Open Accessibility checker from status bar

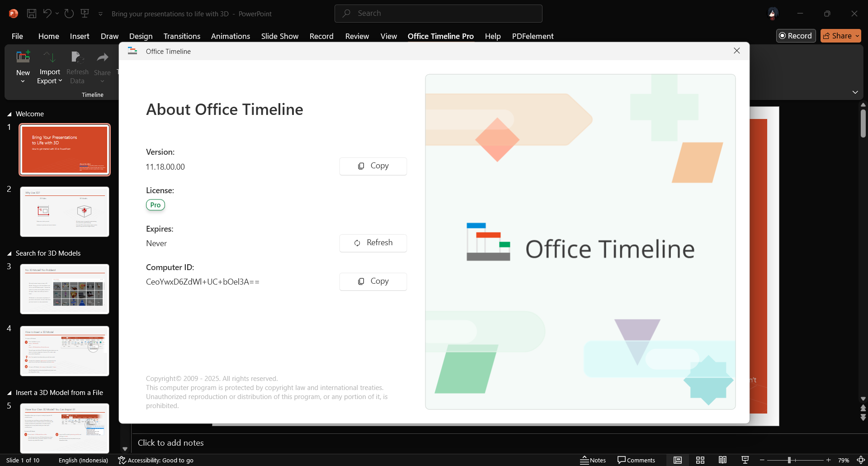tap(156, 460)
